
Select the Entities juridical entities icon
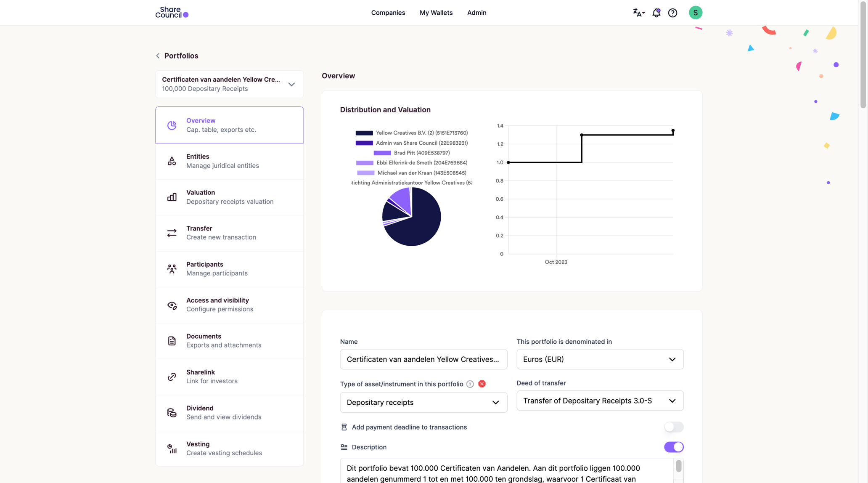[x=172, y=160]
